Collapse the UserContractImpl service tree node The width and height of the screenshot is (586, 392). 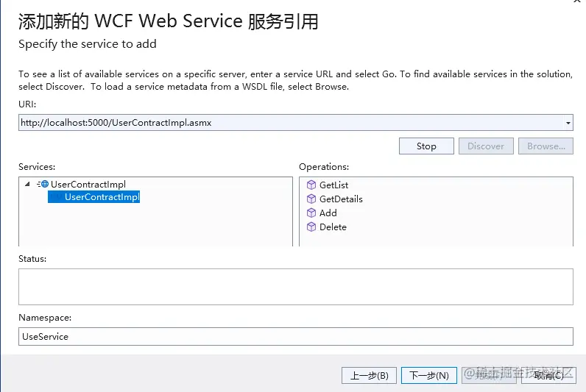(x=27, y=184)
